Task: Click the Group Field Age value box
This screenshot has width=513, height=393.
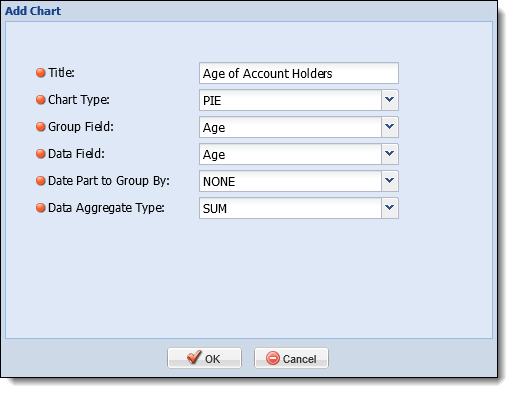Action: point(290,127)
